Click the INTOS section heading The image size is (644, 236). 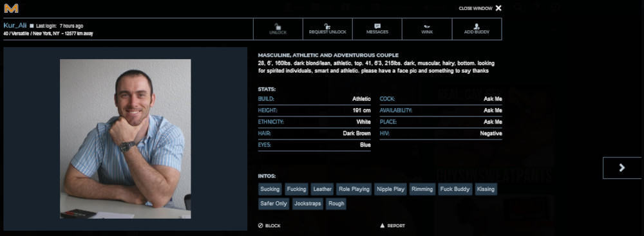(267, 176)
